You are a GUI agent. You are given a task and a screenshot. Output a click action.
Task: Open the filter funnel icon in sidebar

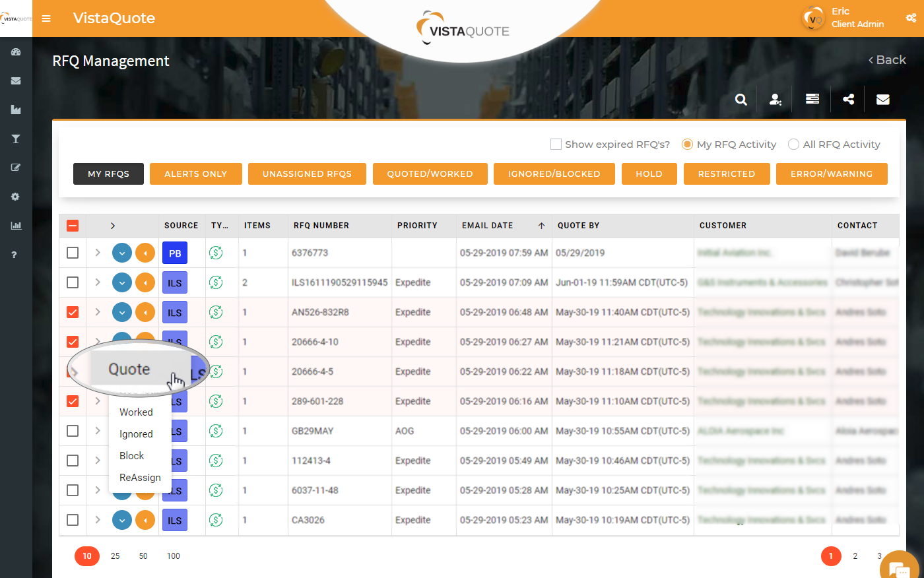tap(16, 139)
